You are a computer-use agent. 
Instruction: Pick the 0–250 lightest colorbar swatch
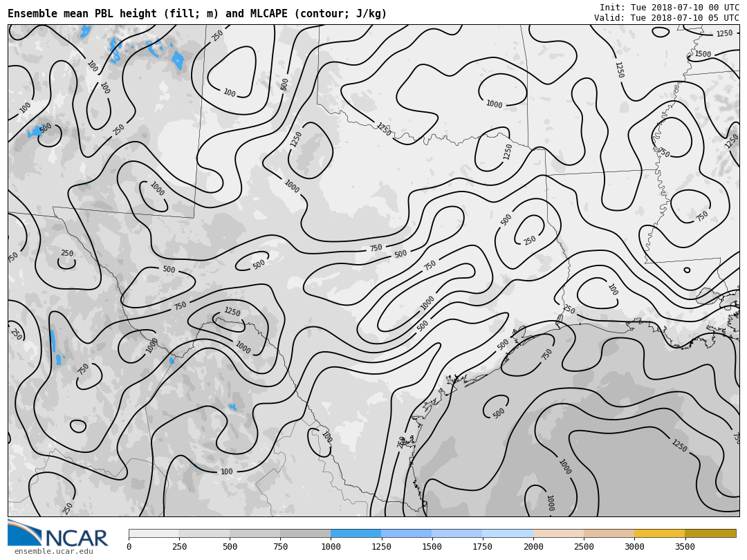154,534
